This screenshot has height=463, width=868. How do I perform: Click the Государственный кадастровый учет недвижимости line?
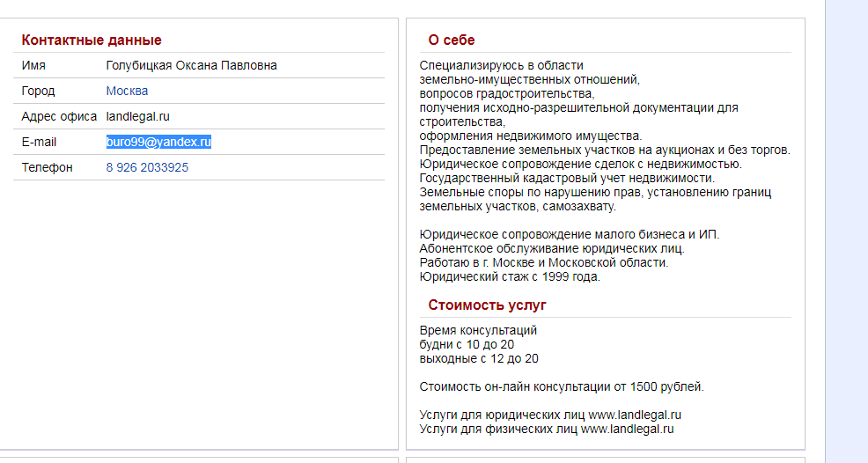(567, 178)
